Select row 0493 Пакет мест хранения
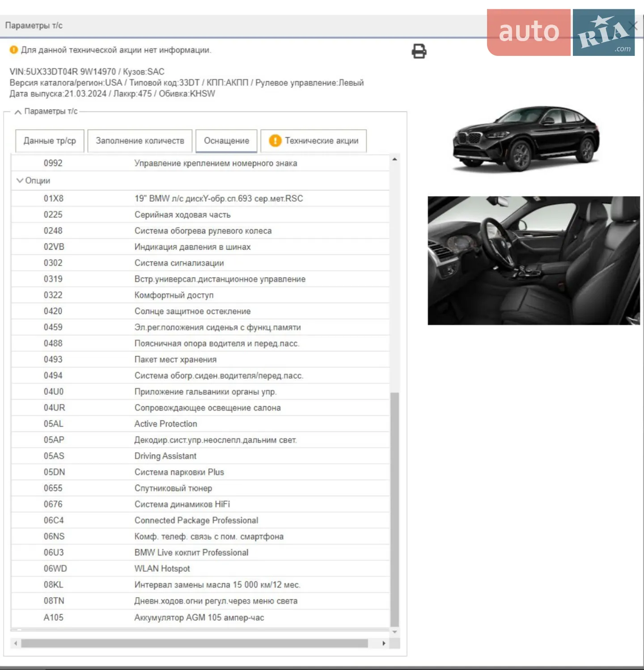This screenshot has height=670, width=644. tap(200, 359)
